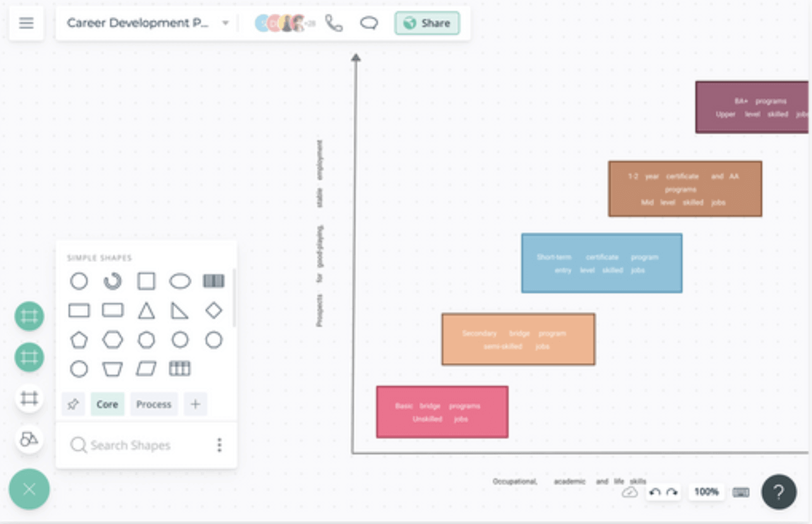Click the redo arrow icon
The width and height of the screenshot is (812, 524).
tap(671, 492)
